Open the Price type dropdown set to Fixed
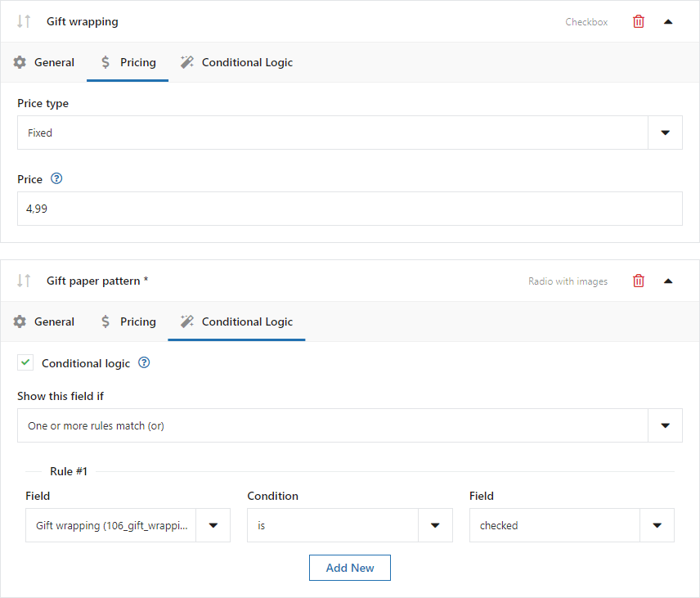This screenshot has width=700, height=598. pos(349,133)
